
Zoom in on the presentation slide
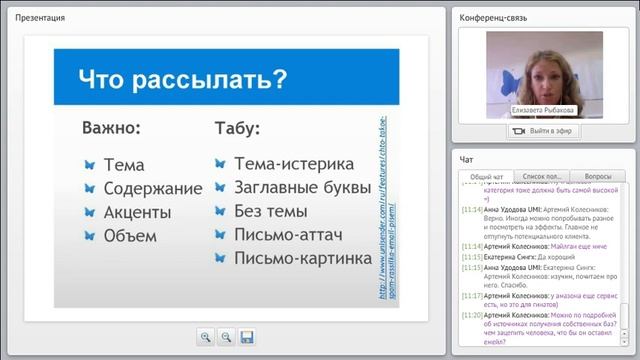(205, 337)
